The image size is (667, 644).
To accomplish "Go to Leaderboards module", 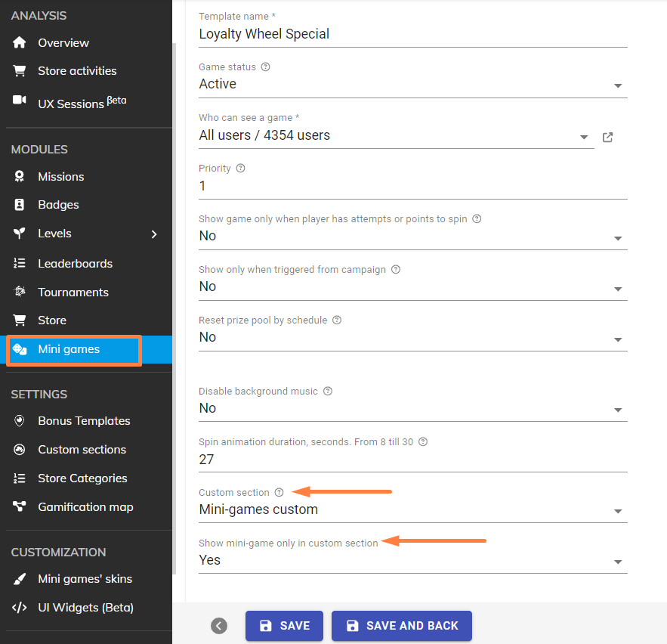I will click(x=75, y=264).
